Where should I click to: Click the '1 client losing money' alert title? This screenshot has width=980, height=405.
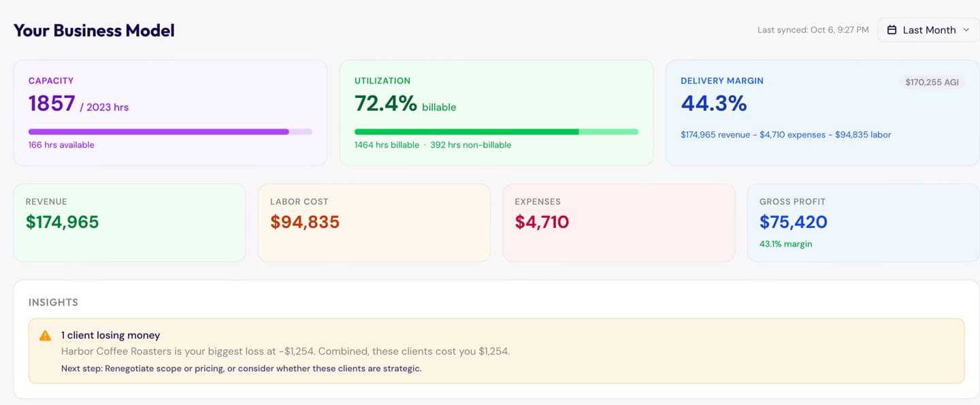(x=111, y=336)
